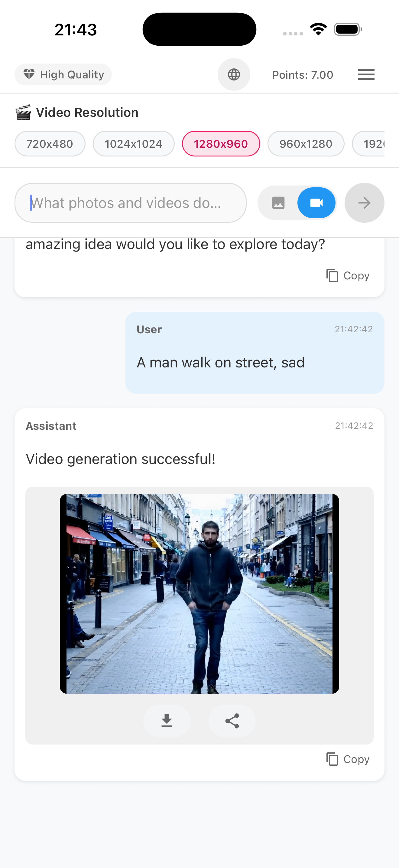
Task: Send prompt with the arrow button
Action: [364, 203]
